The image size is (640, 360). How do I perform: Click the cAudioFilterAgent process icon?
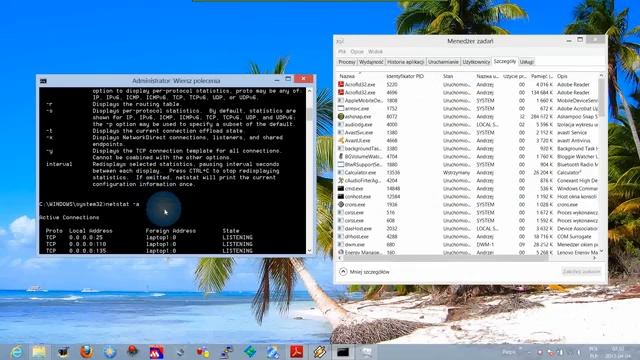[x=341, y=180]
